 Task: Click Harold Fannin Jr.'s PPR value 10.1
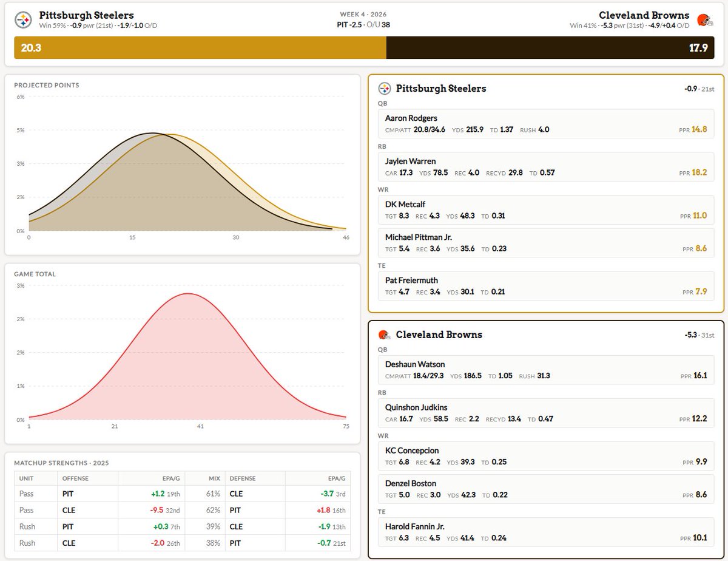(700, 537)
